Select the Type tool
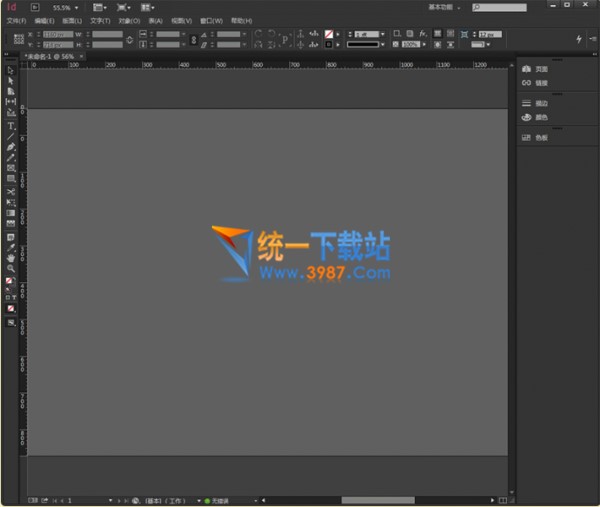Screen dimensions: 600x507 click(x=11, y=126)
